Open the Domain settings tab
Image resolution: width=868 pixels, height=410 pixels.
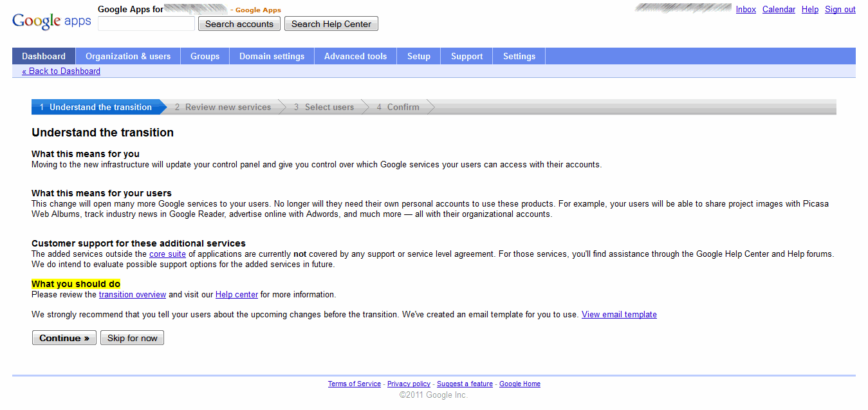point(272,56)
